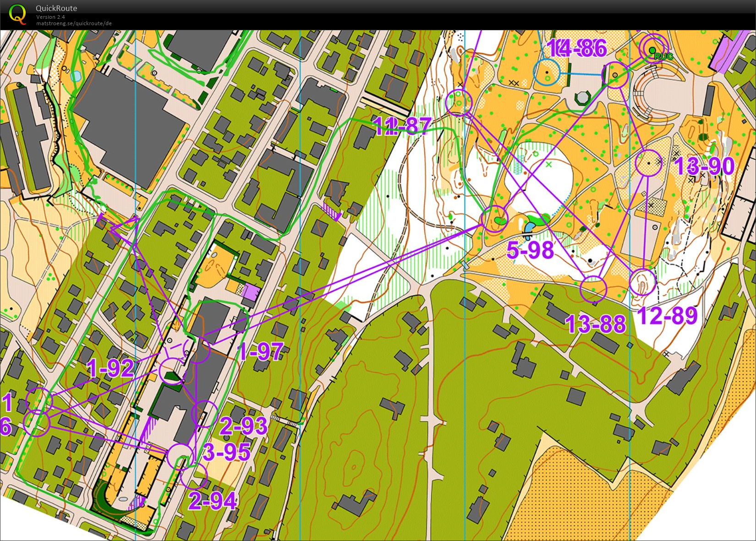Click the QuickRoute title text
The width and height of the screenshot is (756, 541).
click(x=56, y=8)
